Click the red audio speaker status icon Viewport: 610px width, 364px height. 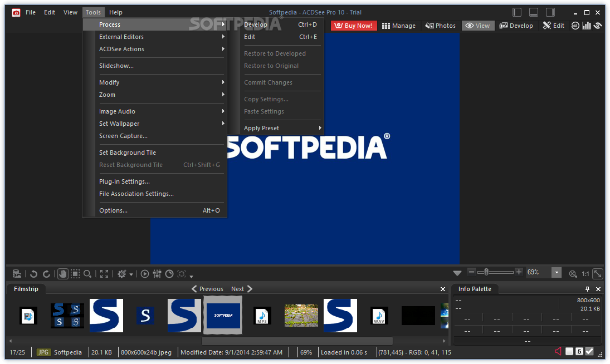click(558, 351)
